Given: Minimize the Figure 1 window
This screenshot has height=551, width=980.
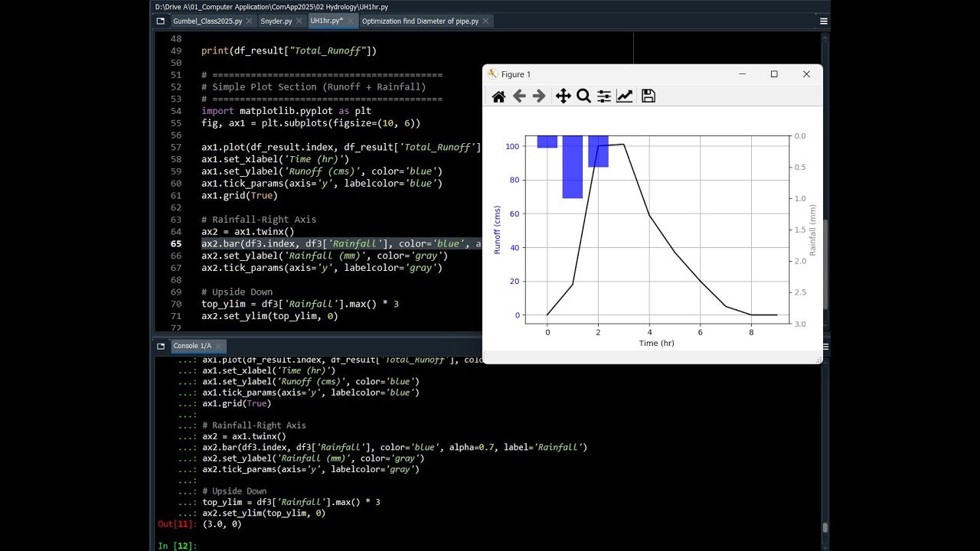Looking at the screenshot, I should [x=742, y=74].
